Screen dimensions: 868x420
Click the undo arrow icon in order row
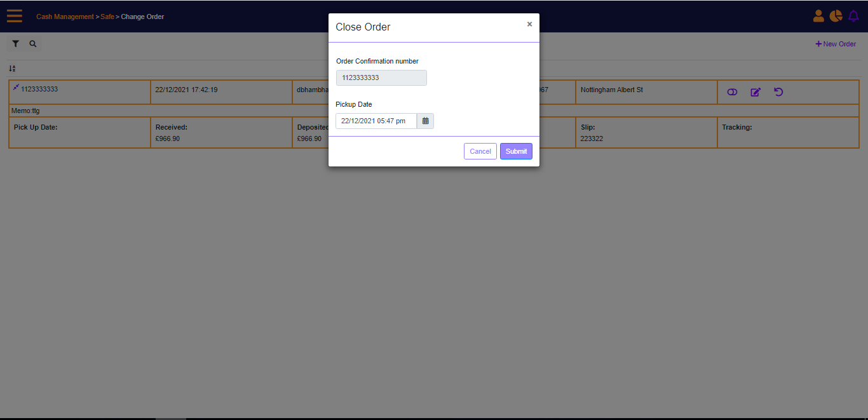tap(778, 92)
